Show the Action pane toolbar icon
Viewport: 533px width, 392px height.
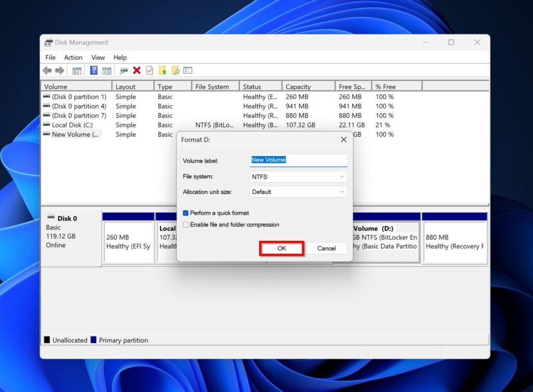106,70
